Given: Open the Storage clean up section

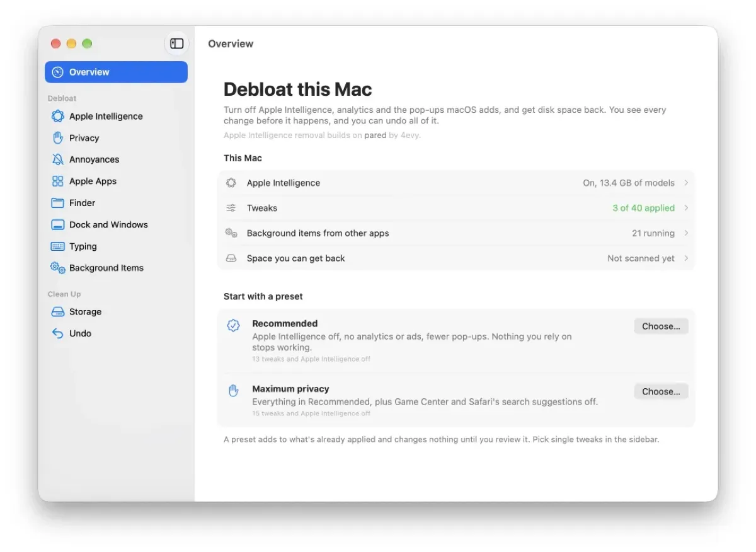Looking at the screenshot, I should point(116,312).
